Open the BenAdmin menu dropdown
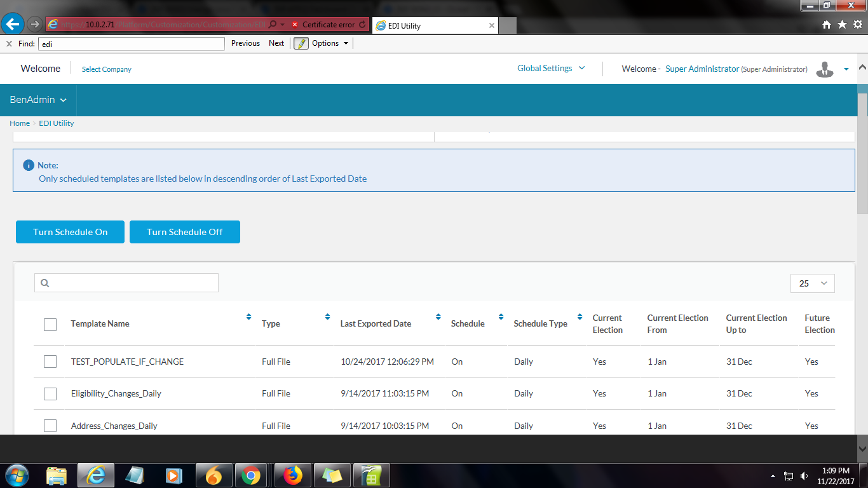 coord(37,100)
